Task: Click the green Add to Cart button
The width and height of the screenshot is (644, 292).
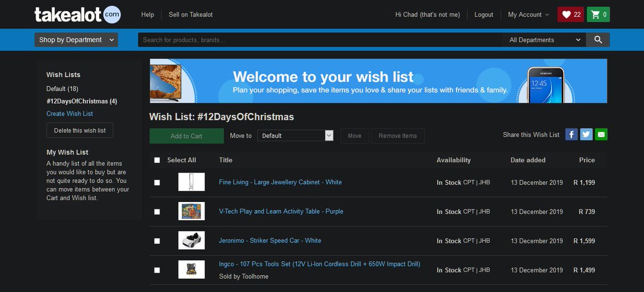Action: 186,136
